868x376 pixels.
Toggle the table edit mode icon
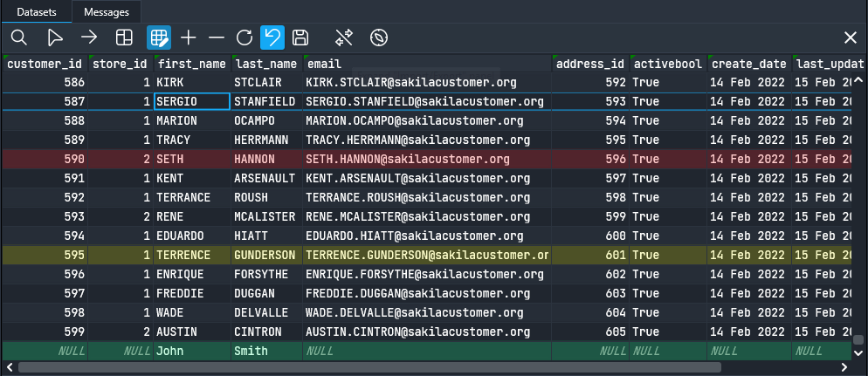(x=159, y=38)
